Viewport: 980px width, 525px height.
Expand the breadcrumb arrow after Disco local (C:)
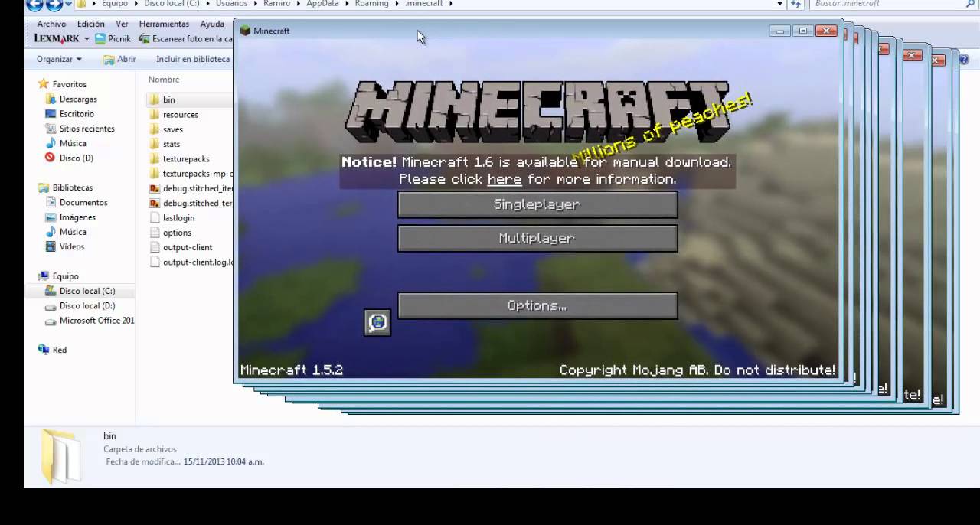[207, 4]
